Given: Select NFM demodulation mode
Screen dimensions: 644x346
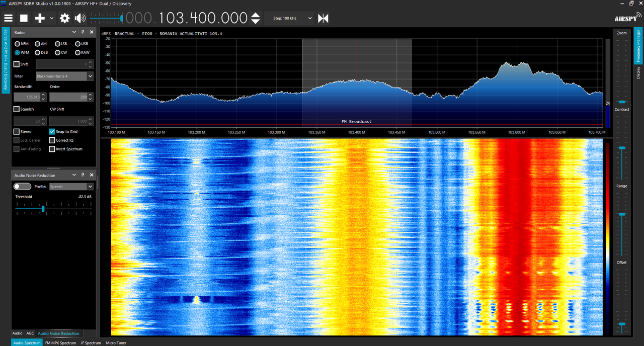Looking at the screenshot, I should point(22,44).
